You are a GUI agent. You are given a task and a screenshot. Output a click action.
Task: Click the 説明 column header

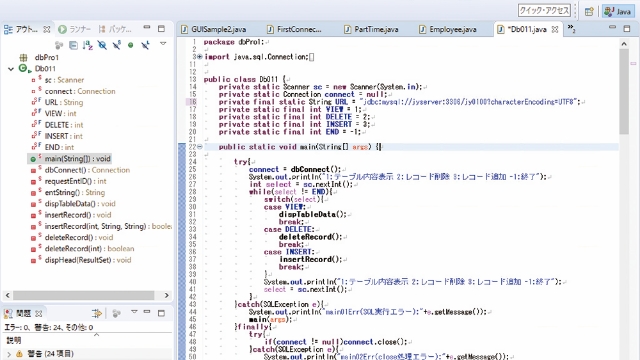click(x=13, y=340)
